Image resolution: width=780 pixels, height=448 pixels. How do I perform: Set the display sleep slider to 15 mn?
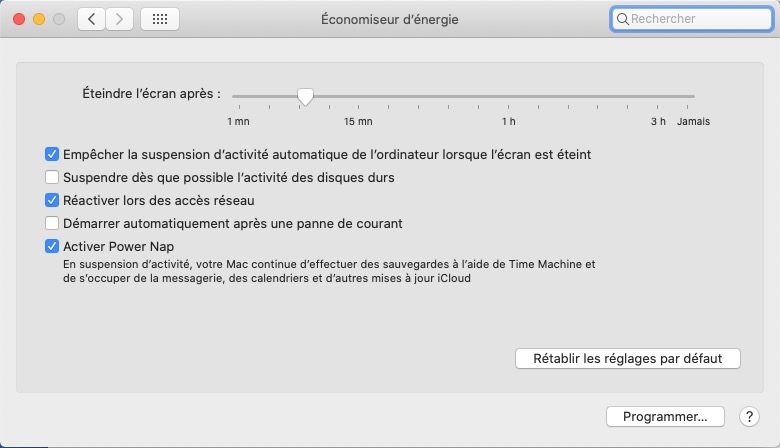358,97
